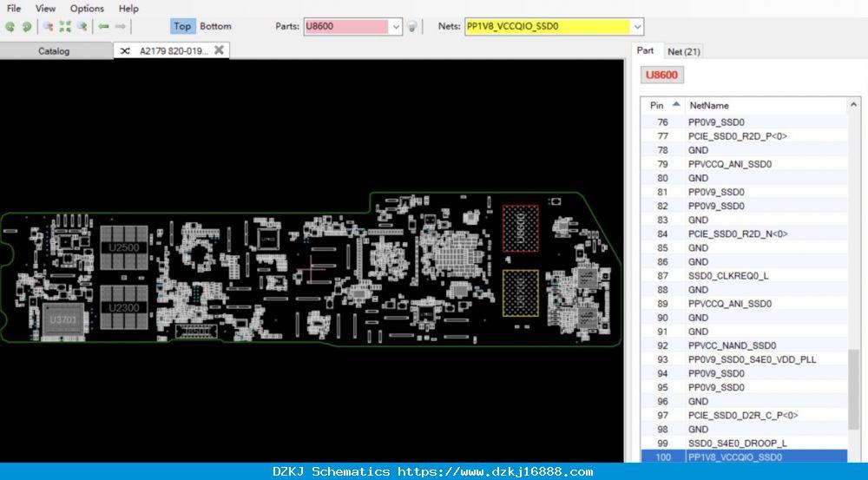Click the shuffle icon on A2179 tab
The image size is (868, 480).
[125, 51]
